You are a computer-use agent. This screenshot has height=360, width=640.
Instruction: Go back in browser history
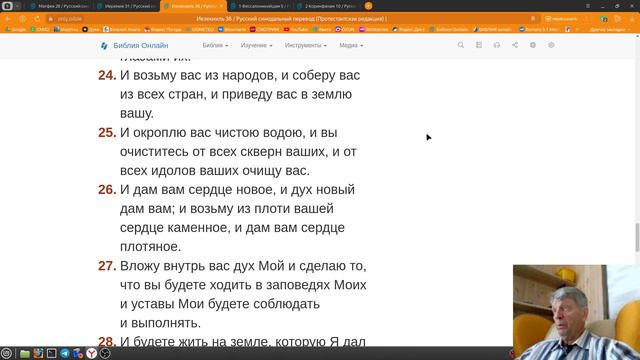pyautogui.click(x=8, y=19)
